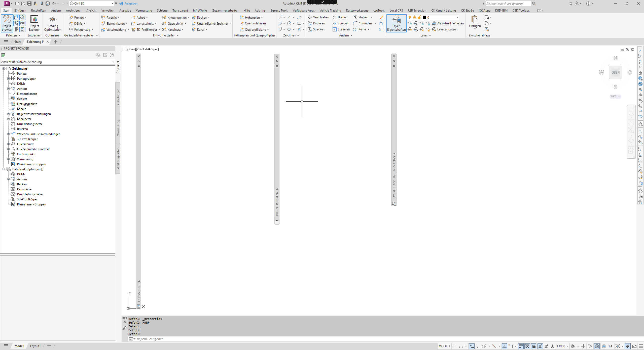Open the Einstellungen vertical palette tab

(x=118, y=97)
